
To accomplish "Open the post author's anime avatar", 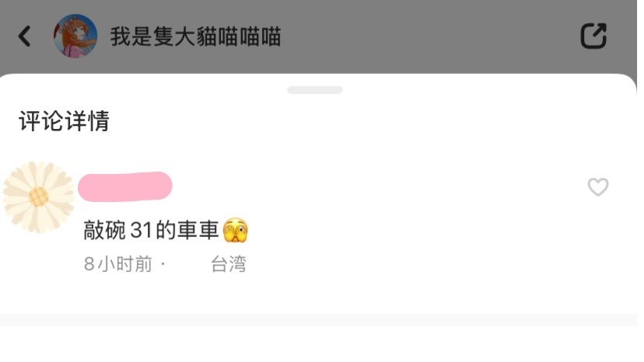I will (x=75, y=36).
